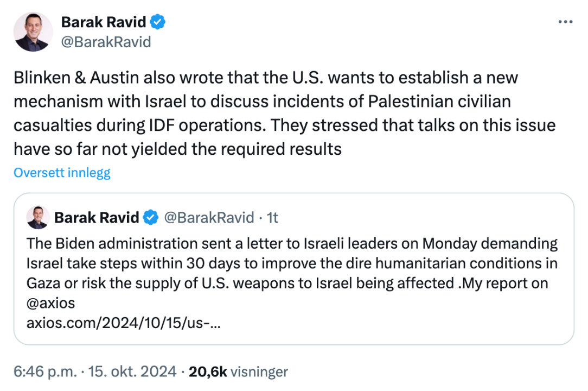588x391 pixels.
Task: Follow the axios.com/2024/10/15 article link
Action: 124,323
